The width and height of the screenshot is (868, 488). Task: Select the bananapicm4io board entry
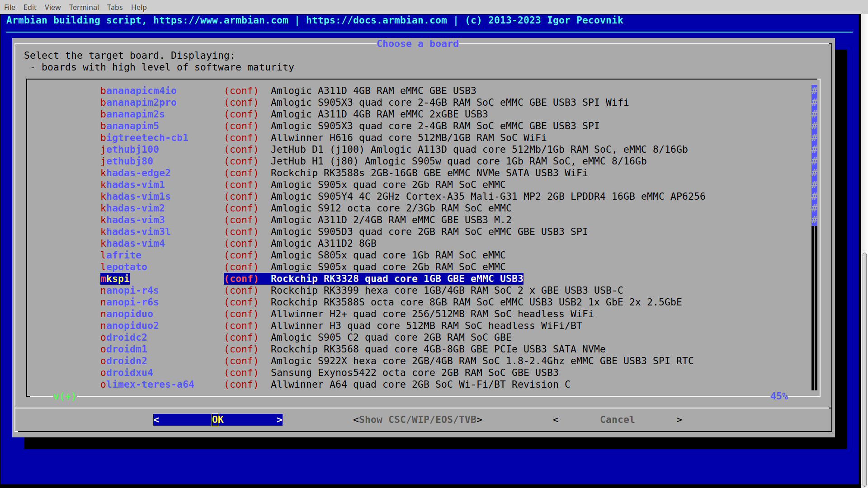tap(138, 91)
